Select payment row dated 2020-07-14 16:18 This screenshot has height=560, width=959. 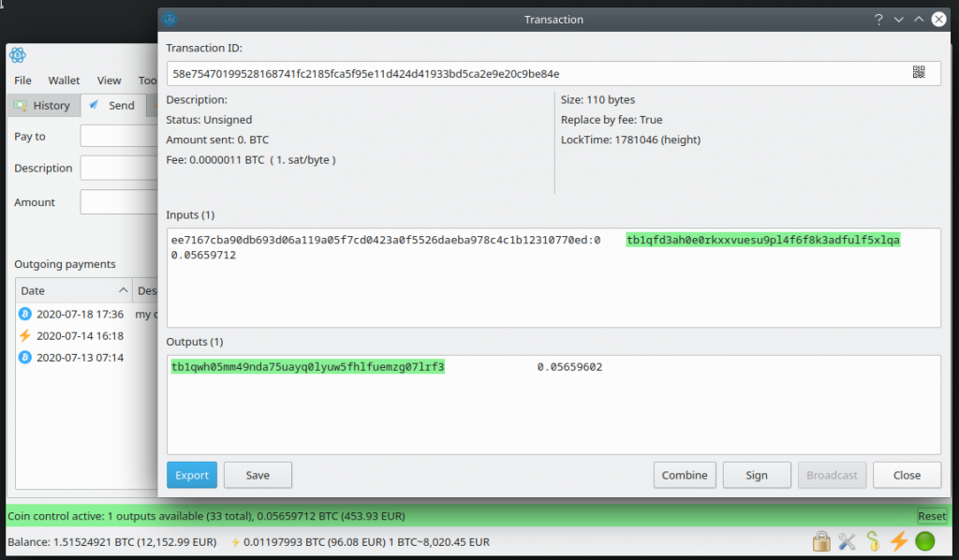point(87,335)
